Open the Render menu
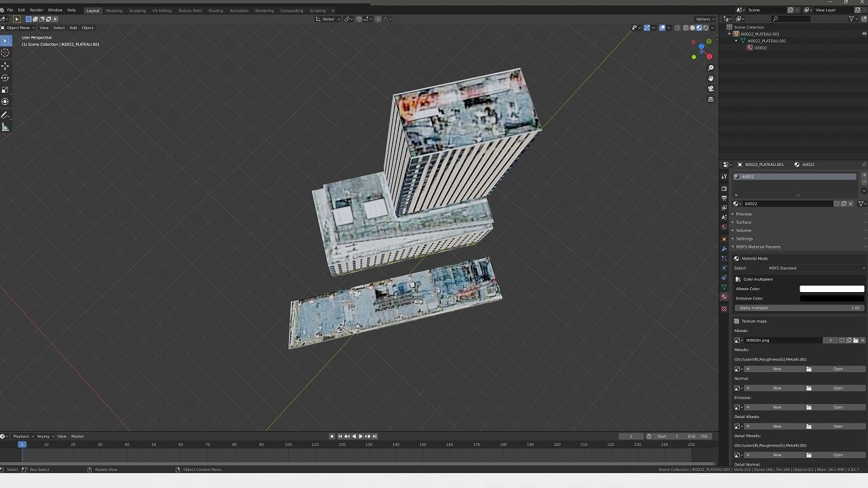 37,10
